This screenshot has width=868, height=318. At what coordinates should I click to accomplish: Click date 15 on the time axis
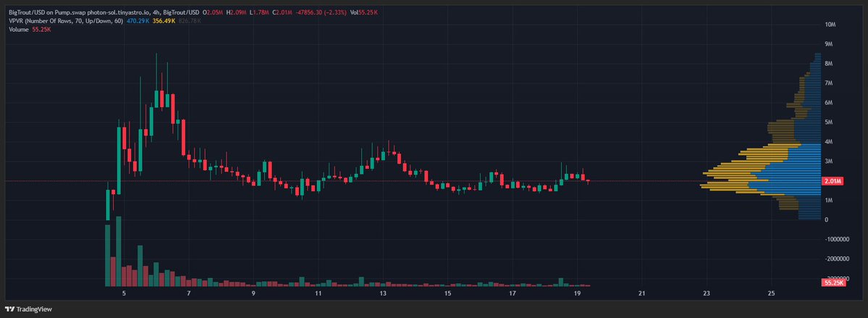coord(448,293)
